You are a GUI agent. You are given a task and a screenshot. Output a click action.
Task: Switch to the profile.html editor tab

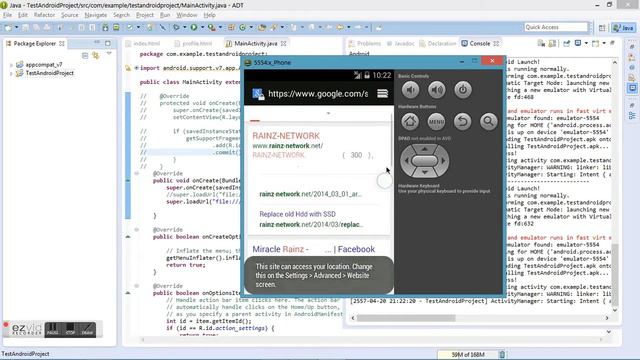coord(193,43)
